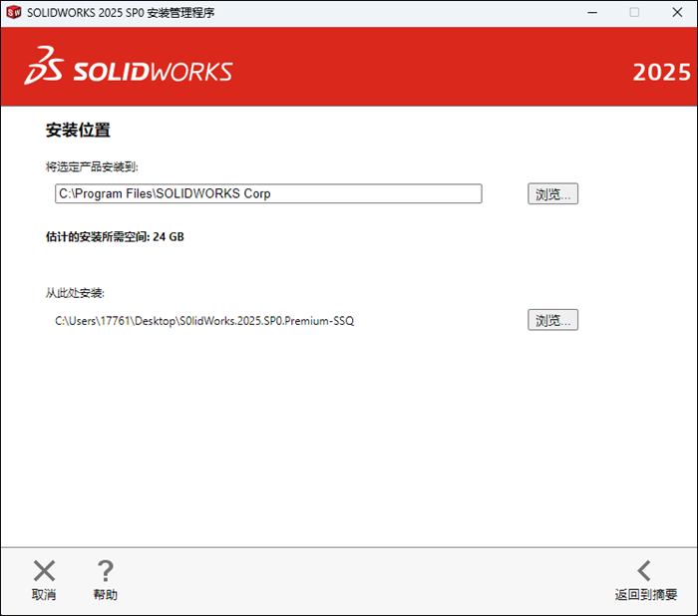Click the DS SOLIDWORKS logo in banner

click(129, 66)
